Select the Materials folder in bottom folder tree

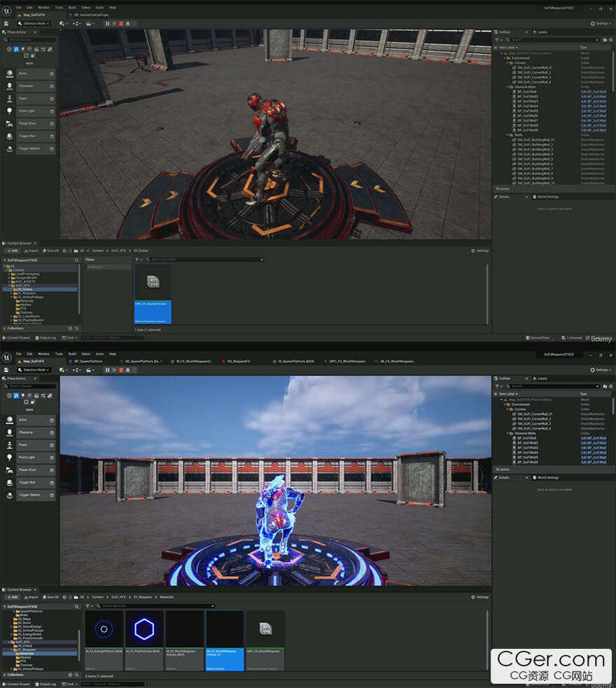41,654
